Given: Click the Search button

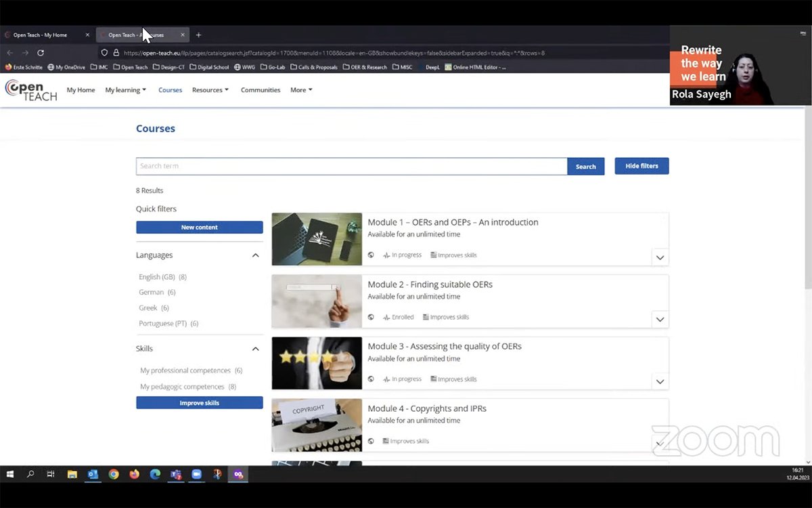Looking at the screenshot, I should (586, 167).
